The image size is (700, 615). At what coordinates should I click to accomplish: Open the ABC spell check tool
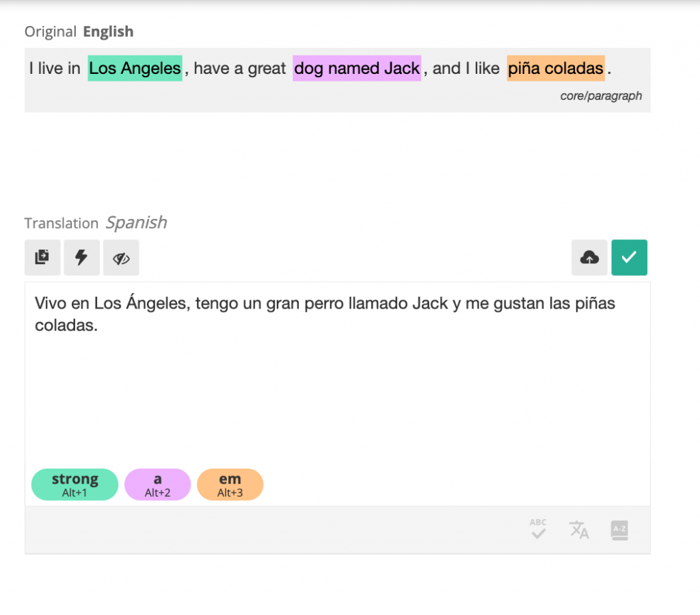(539, 529)
